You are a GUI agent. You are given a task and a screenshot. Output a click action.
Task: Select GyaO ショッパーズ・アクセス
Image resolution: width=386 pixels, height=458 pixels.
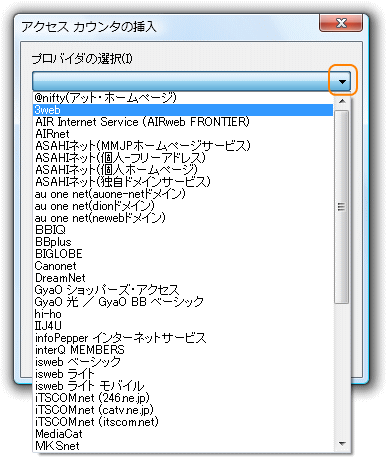[x=183, y=290]
